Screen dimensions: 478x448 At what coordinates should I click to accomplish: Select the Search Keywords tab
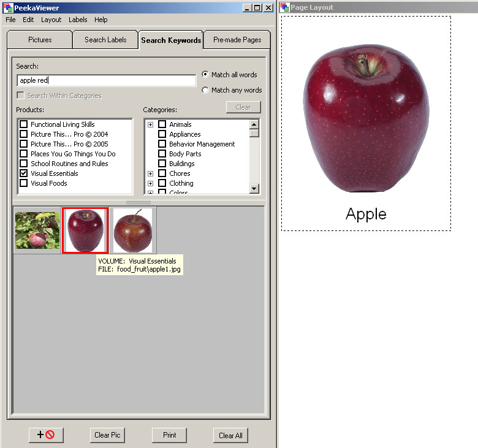(x=171, y=40)
